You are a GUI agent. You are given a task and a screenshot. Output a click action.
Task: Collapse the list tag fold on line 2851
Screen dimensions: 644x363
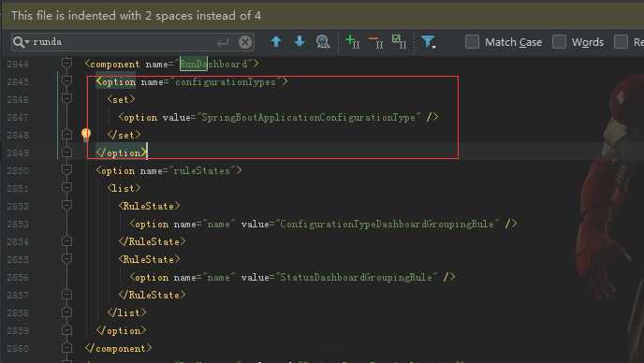pyautogui.click(x=66, y=187)
